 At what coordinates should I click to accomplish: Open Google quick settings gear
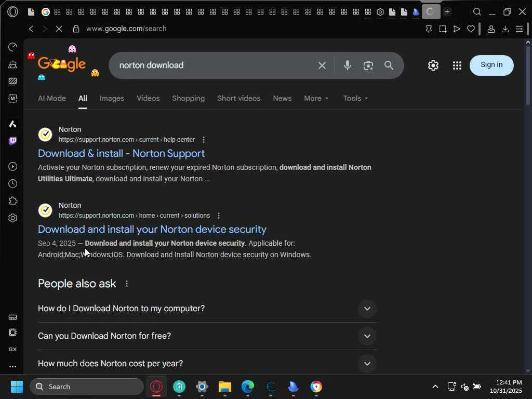(433, 65)
